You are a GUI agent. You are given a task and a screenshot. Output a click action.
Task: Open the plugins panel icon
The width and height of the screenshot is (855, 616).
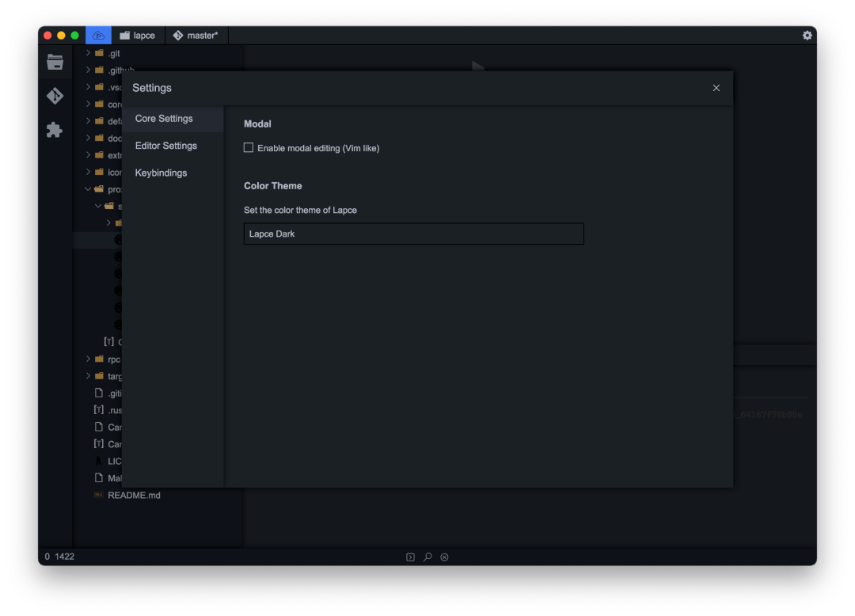(54, 130)
